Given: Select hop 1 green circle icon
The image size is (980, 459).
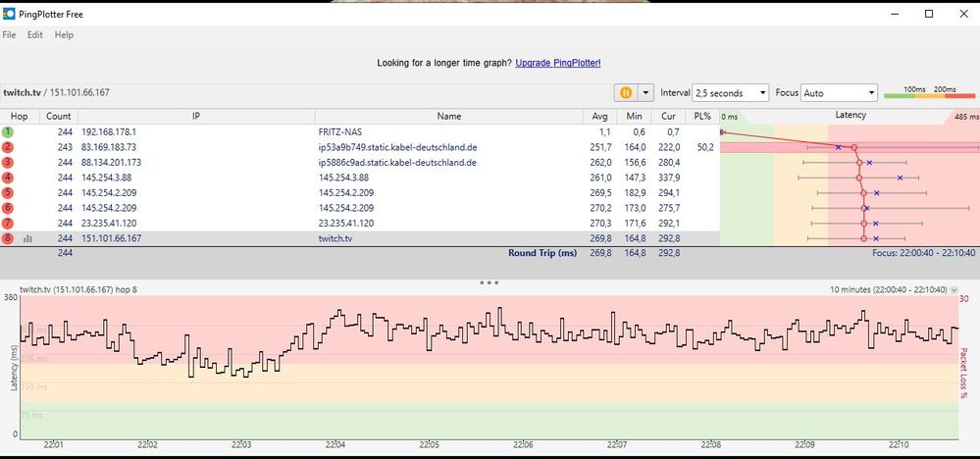Looking at the screenshot, I should tap(7, 131).
